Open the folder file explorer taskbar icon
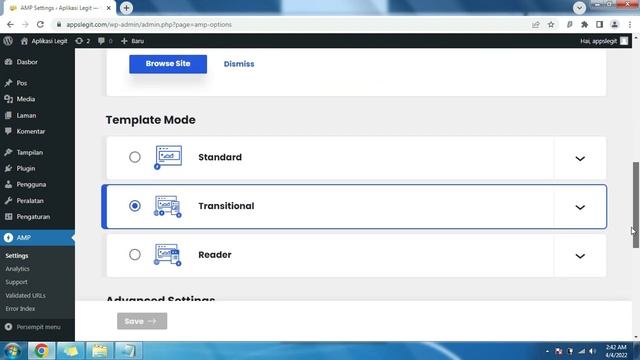 [100, 351]
